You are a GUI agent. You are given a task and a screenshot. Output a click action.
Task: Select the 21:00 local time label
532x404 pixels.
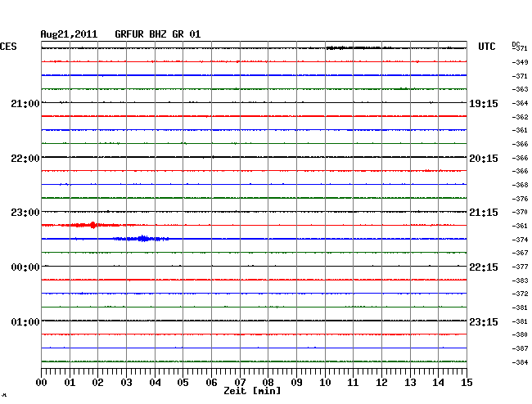[25, 103]
